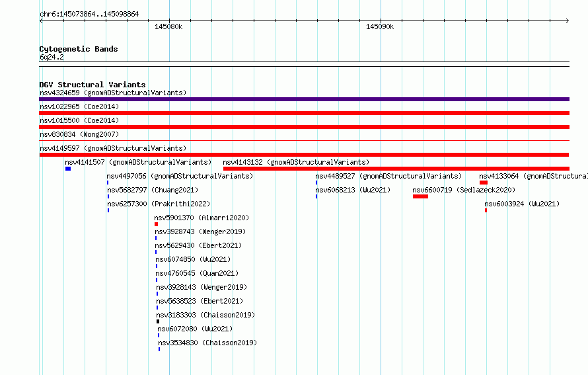Open nsv3928143 (Wenger2019) label

tap(202, 287)
